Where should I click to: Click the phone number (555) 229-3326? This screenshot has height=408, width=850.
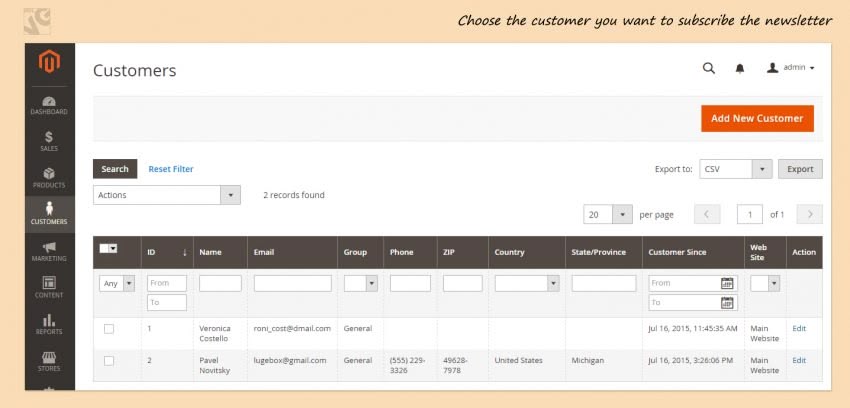[408, 365]
